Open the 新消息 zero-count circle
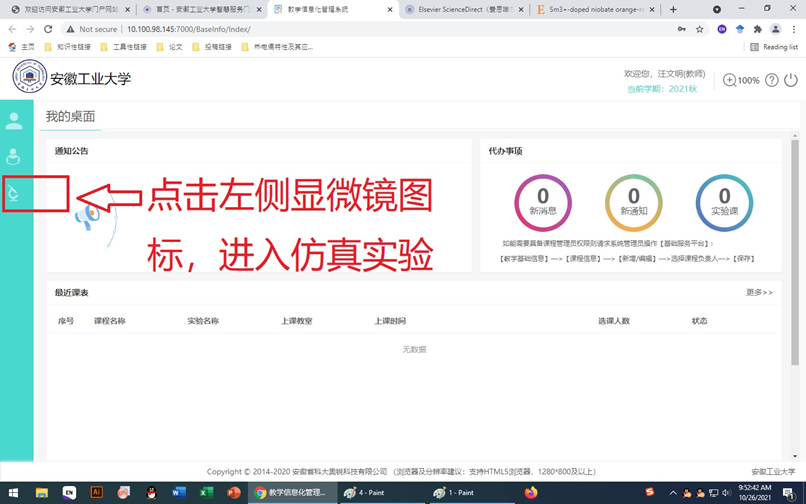Screen dimensions: 806x504 click(543, 203)
